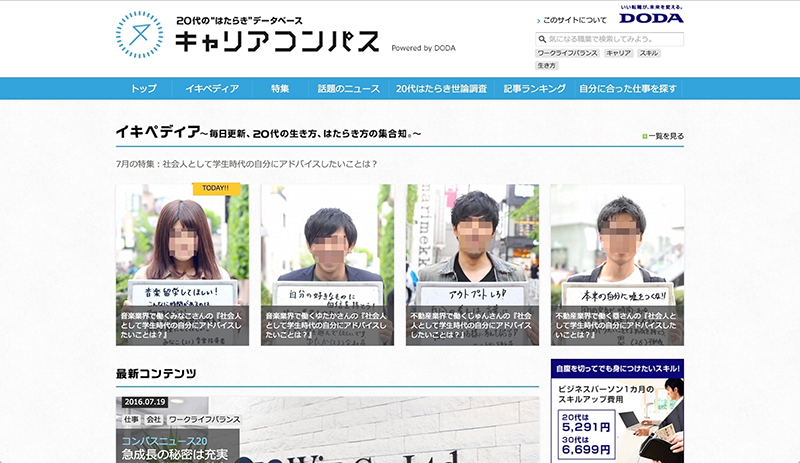Click the search magnifier icon

542,39
